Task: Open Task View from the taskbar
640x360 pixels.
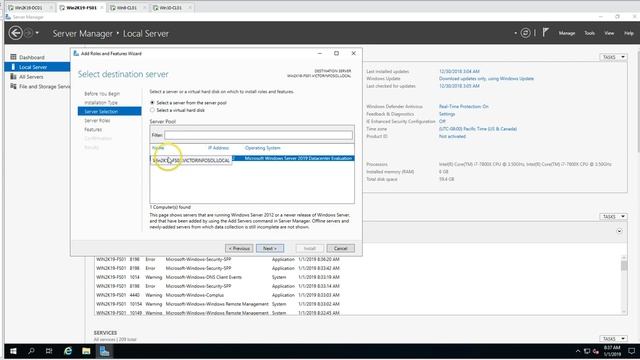Action: pos(49,351)
